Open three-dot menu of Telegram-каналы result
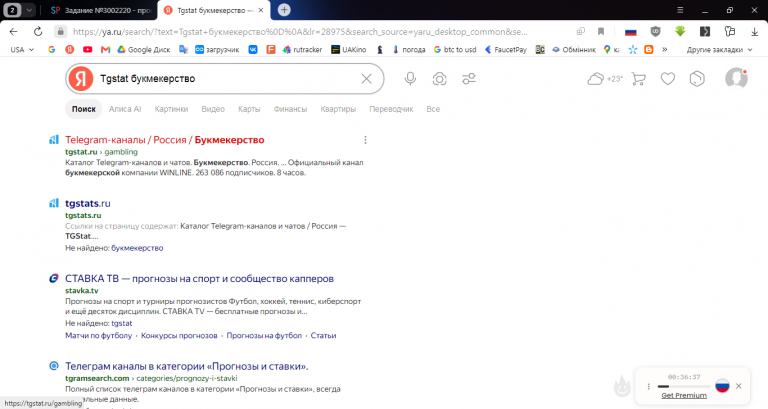This screenshot has width=768, height=409. (x=365, y=140)
